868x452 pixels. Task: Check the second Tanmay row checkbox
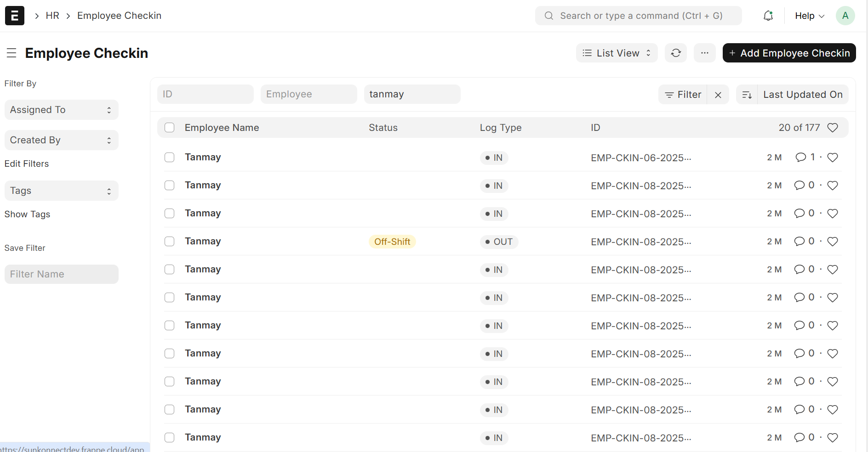click(x=170, y=186)
